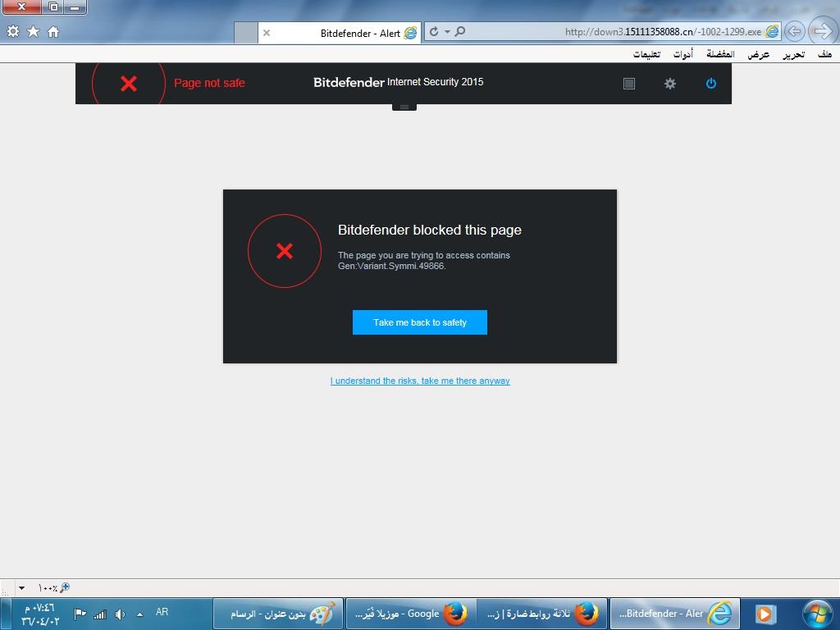Image resolution: width=840 pixels, height=630 pixels.
Task: Open Bitdefender toolbar settings gear
Action: (x=669, y=84)
